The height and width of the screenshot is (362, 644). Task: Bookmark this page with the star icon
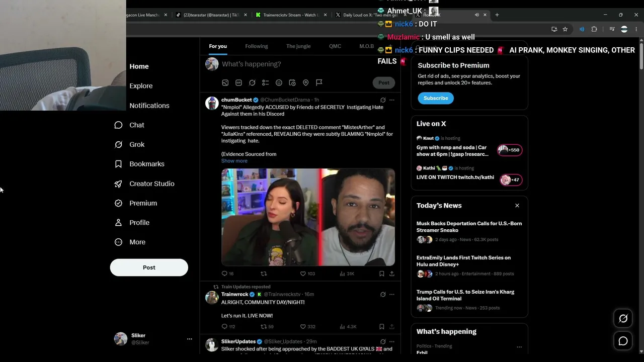pyautogui.click(x=565, y=29)
